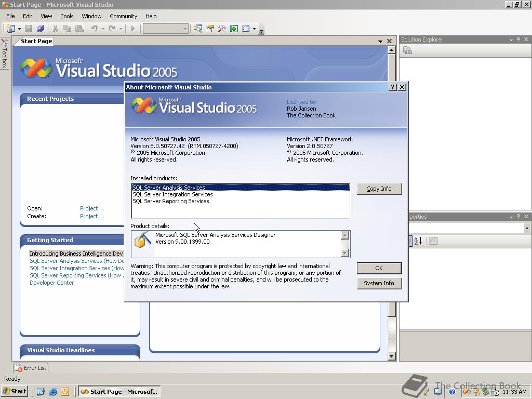Click the Save toolbar icon
532x399 pixels.
pos(29,29)
